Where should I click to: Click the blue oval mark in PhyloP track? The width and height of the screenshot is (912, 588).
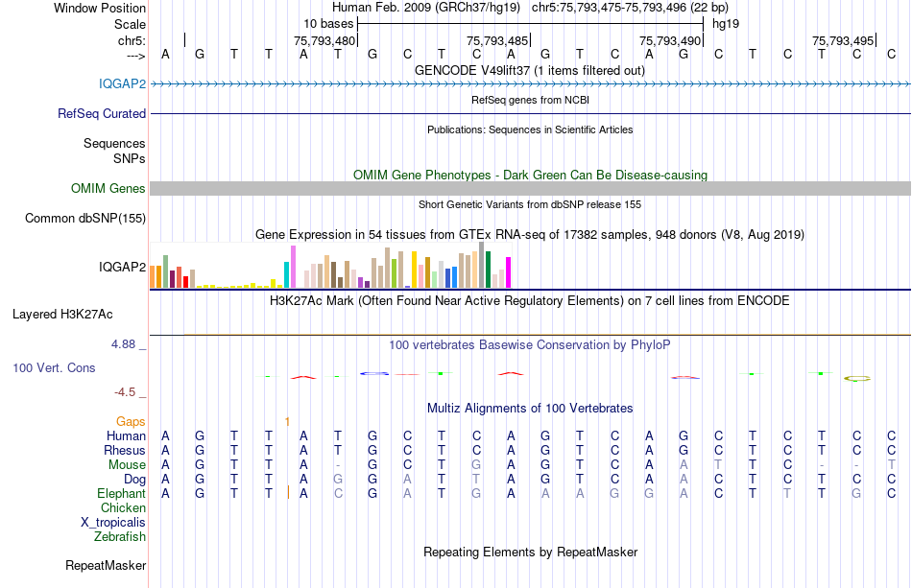(374, 373)
